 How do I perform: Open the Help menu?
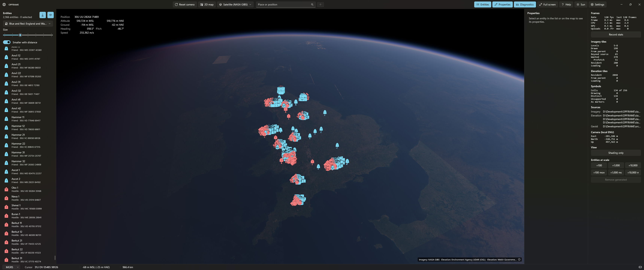click(x=566, y=4)
